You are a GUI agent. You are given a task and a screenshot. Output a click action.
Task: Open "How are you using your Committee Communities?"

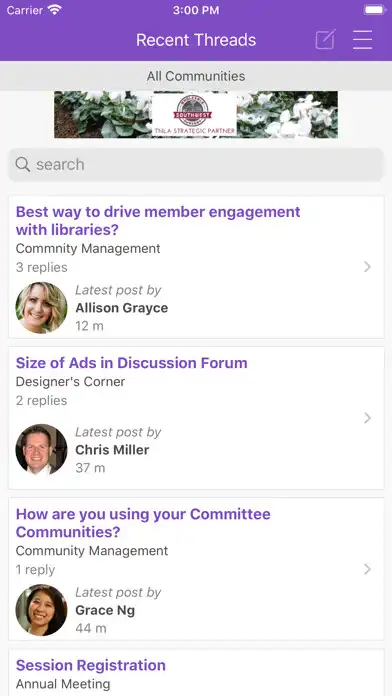(x=143, y=523)
